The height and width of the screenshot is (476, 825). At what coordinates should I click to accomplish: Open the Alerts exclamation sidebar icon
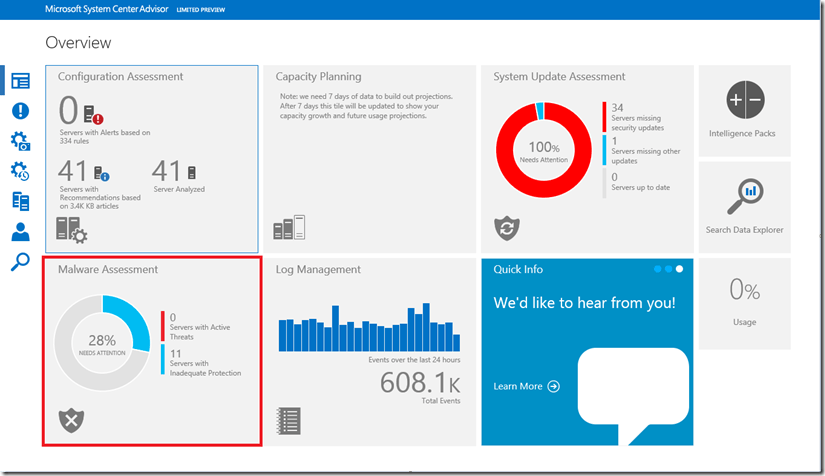point(20,111)
